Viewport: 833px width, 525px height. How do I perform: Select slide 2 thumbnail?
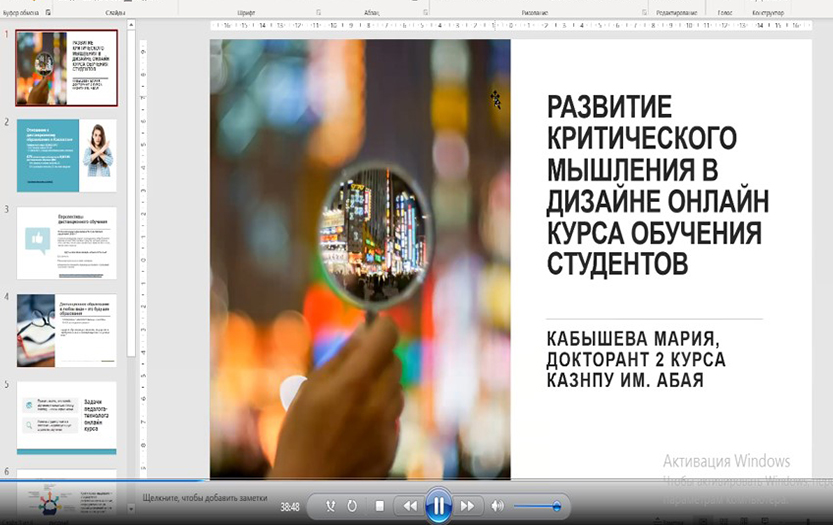66,156
